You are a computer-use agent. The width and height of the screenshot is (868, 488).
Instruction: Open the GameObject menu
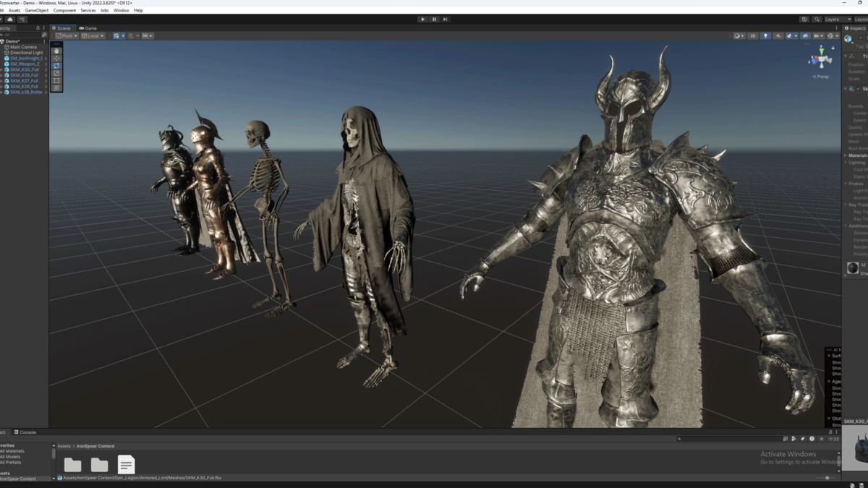pos(36,10)
